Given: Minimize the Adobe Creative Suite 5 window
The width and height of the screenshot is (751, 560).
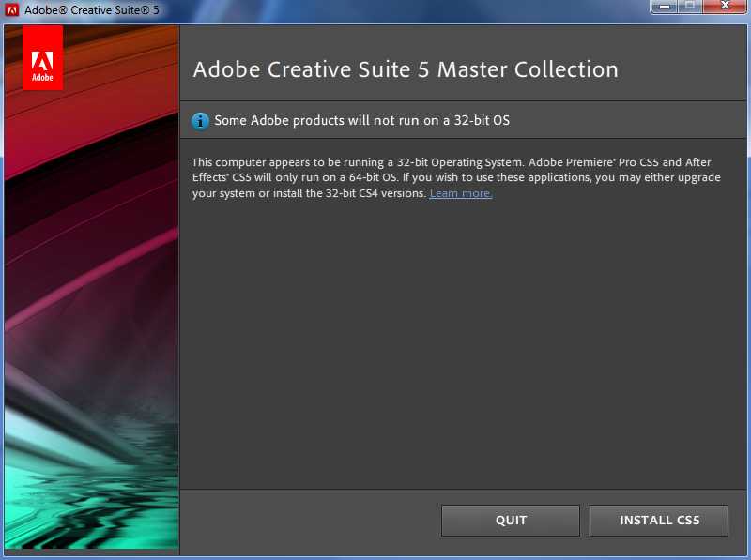Looking at the screenshot, I should 665,7.
